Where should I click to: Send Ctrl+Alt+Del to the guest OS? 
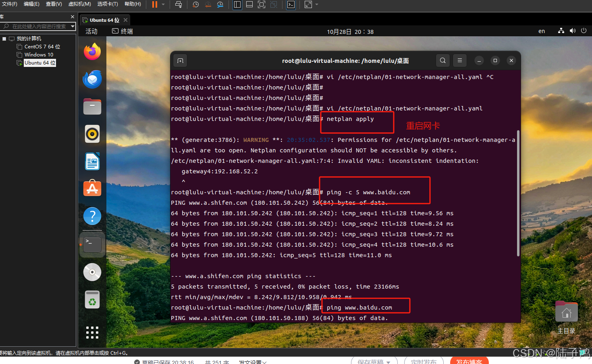179,4
